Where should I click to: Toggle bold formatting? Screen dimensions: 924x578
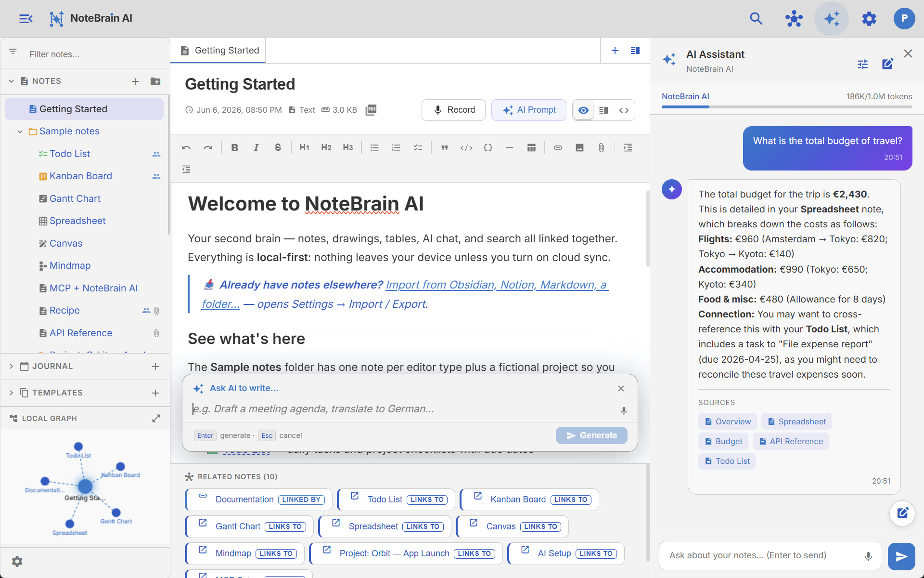[235, 148]
